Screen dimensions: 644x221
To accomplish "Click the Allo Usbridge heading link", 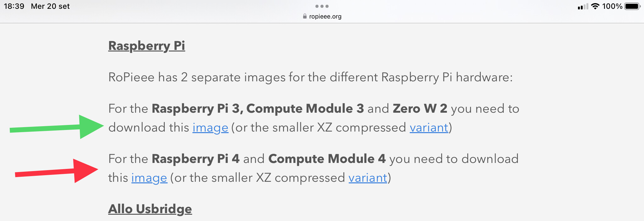I will tap(150, 209).
